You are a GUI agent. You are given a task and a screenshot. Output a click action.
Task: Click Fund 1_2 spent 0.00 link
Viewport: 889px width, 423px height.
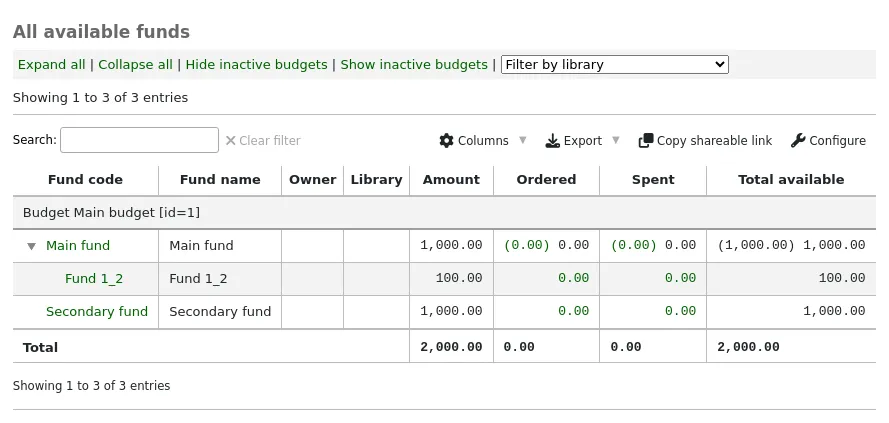tap(680, 278)
